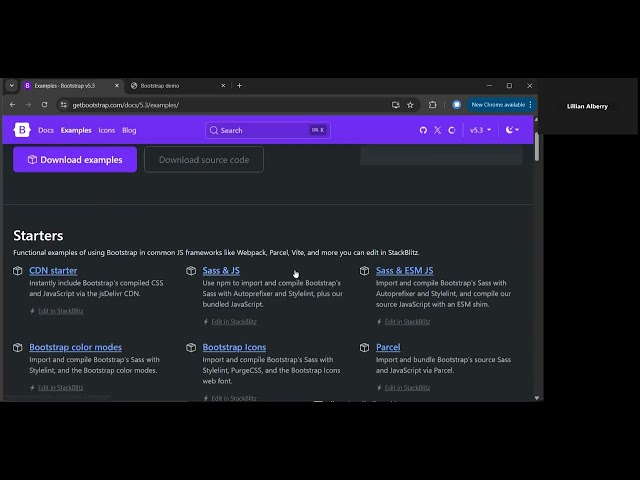Viewport: 640px width, 480px height.
Task: Click the address bar URL
Action: tap(126, 105)
